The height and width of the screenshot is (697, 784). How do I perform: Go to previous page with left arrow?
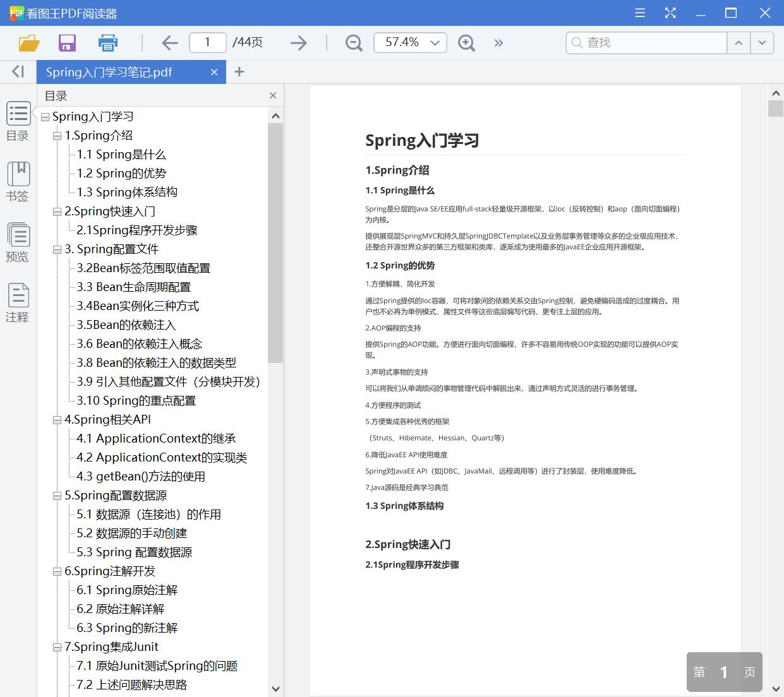[169, 43]
